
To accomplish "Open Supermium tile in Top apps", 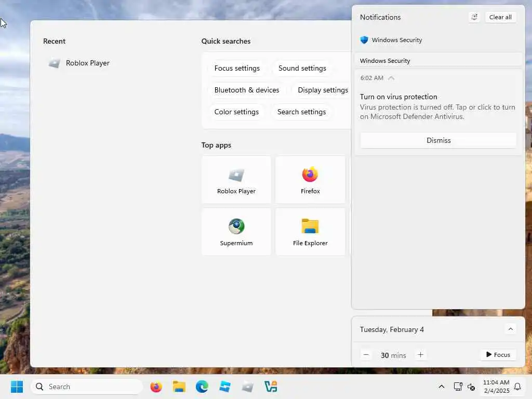I will click(236, 232).
